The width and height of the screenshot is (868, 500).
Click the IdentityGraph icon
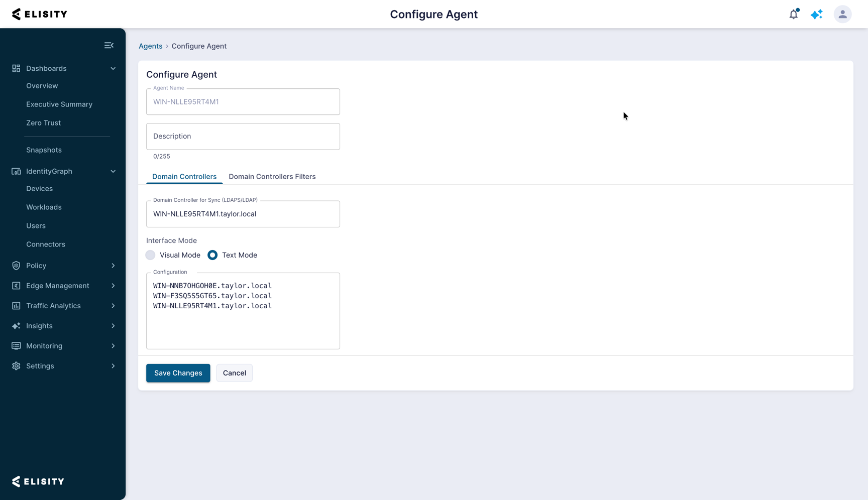coord(16,171)
